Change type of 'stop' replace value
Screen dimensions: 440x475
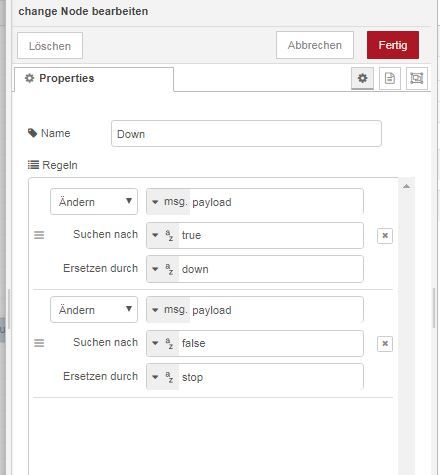163,377
